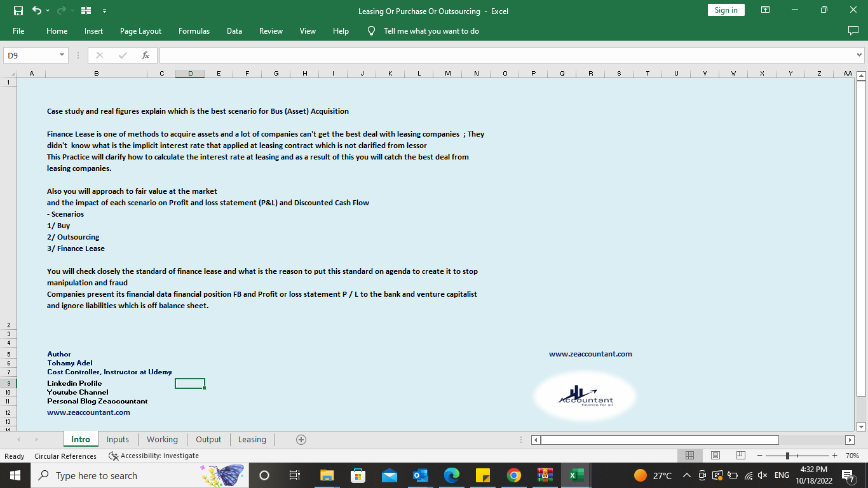Screen dimensions: 868x488
Task: Add a new sheet with plus icon
Action: click(x=301, y=440)
